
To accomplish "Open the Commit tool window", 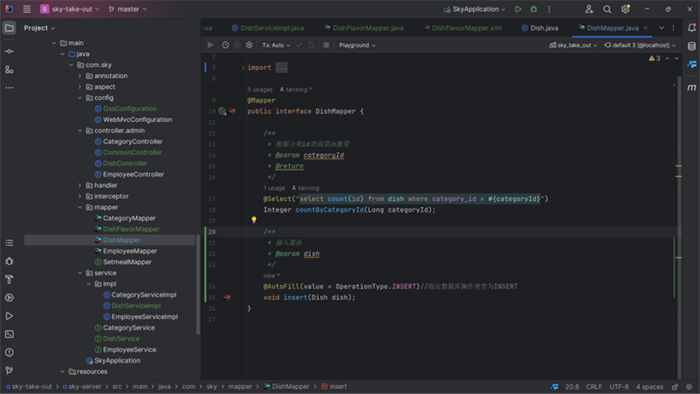I will 9,51.
